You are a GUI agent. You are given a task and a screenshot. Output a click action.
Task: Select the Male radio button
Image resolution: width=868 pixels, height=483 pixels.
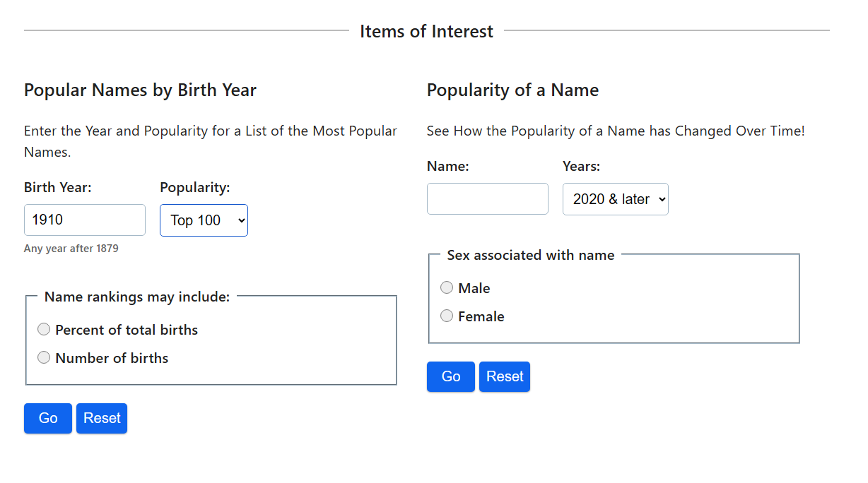[x=447, y=288]
